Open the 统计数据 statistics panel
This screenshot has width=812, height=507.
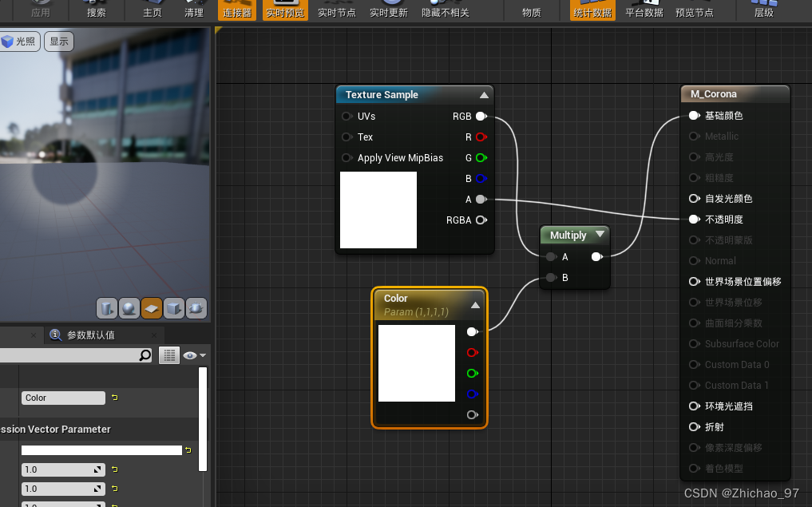point(592,10)
